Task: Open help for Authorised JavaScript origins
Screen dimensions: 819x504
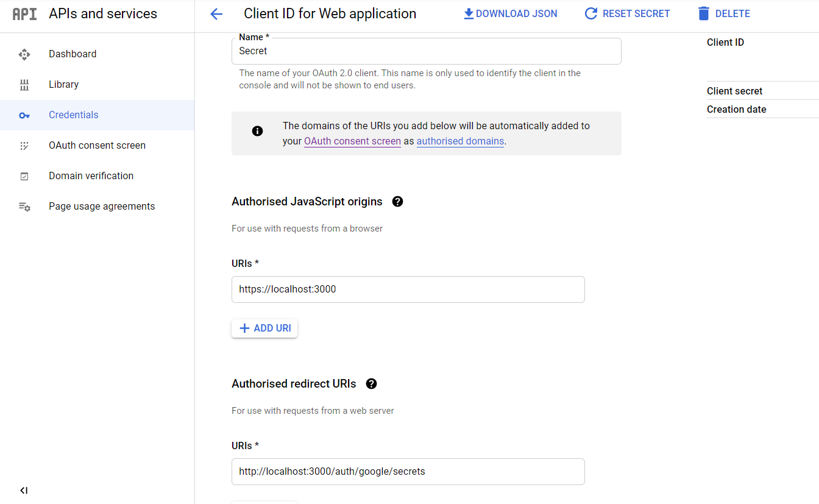Action: point(397,201)
